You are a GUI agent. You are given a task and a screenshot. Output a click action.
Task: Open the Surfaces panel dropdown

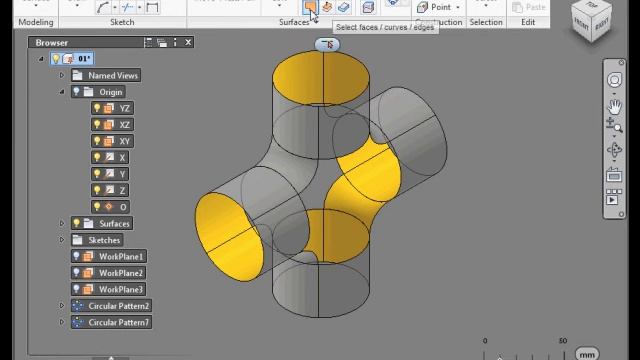pyautogui.click(x=316, y=22)
